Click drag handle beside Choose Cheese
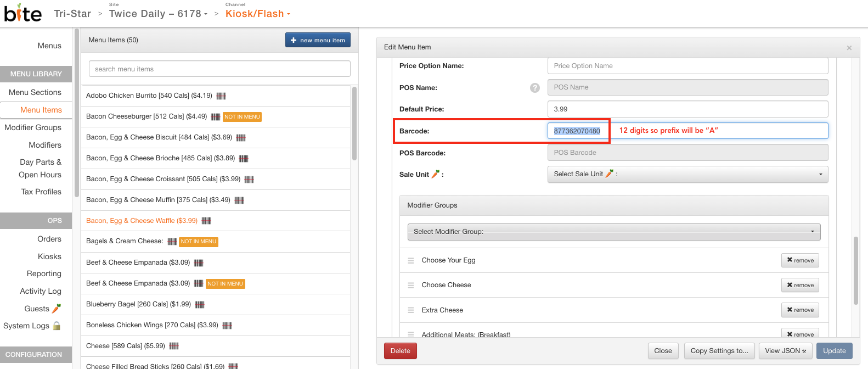Viewport: 868px width, 369px height. click(x=410, y=286)
